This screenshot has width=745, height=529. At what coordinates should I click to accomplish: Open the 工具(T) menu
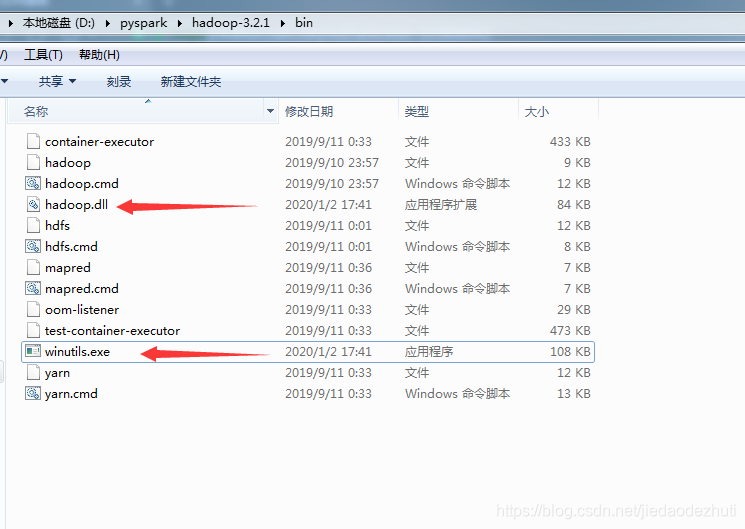(x=43, y=55)
